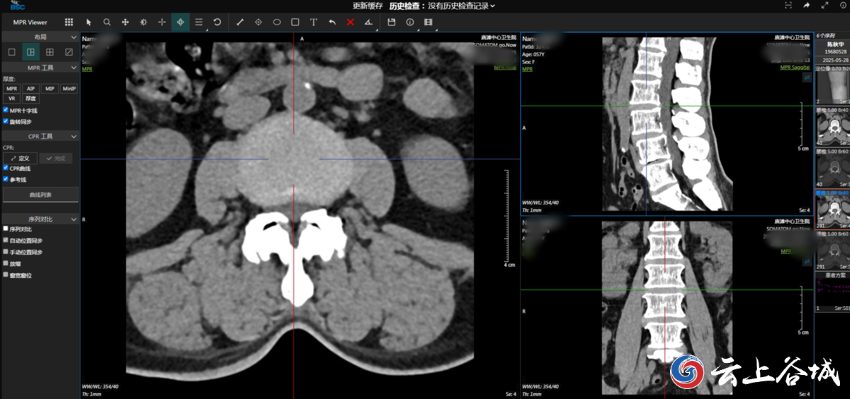The image size is (850, 399).
Task: Open the 5.00 Br60 series thumbnail
Action: tap(832, 169)
